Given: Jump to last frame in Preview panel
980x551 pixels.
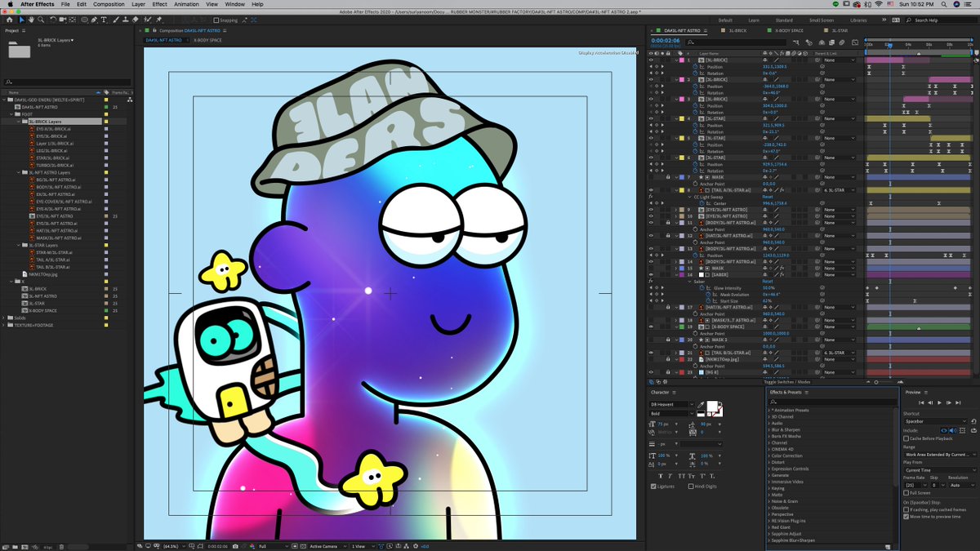Looking at the screenshot, I should (958, 402).
